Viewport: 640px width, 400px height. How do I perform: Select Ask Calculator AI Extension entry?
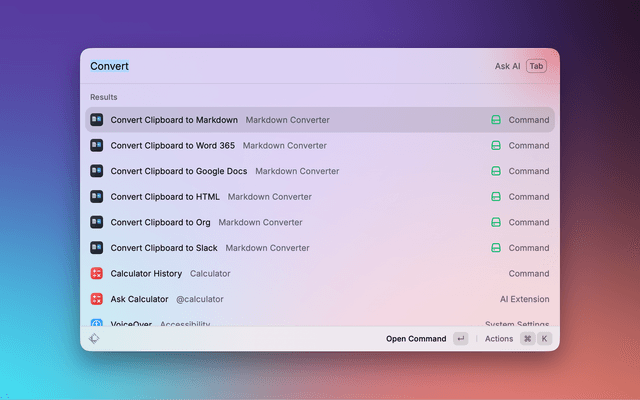139,299
